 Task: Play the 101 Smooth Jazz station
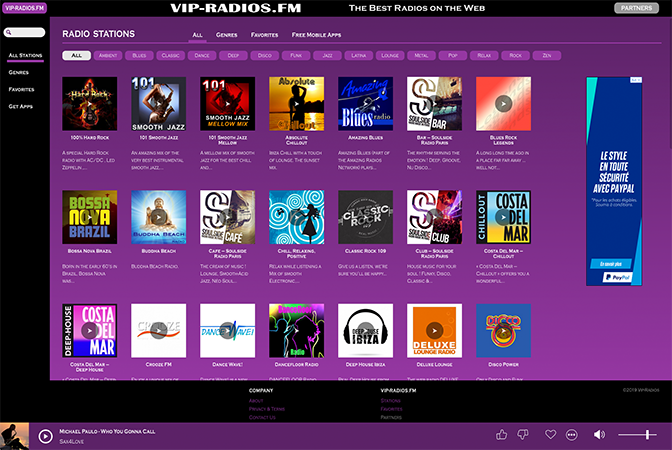click(x=159, y=104)
